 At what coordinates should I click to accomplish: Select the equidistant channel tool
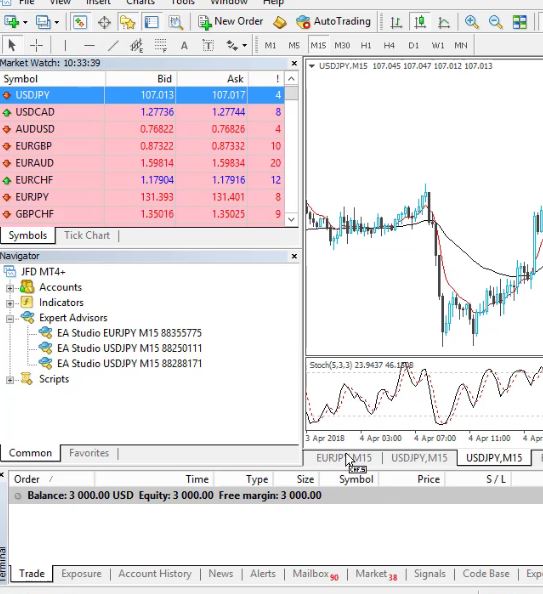coord(136,45)
